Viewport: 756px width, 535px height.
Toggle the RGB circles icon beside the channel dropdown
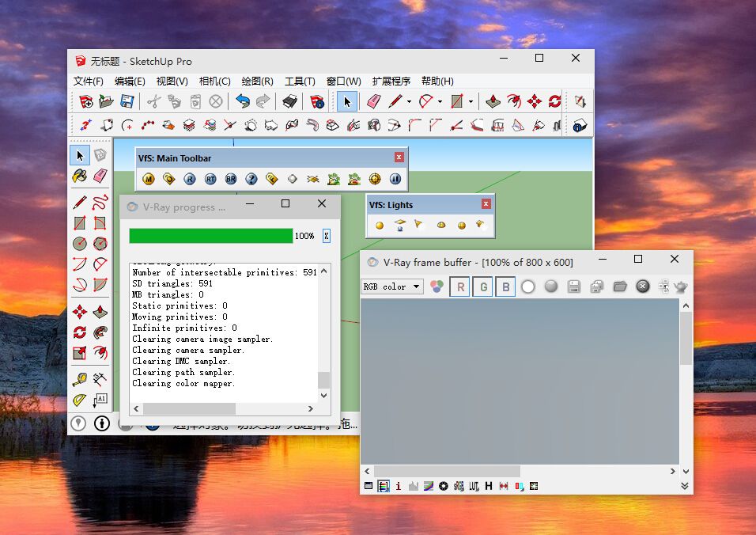point(437,286)
